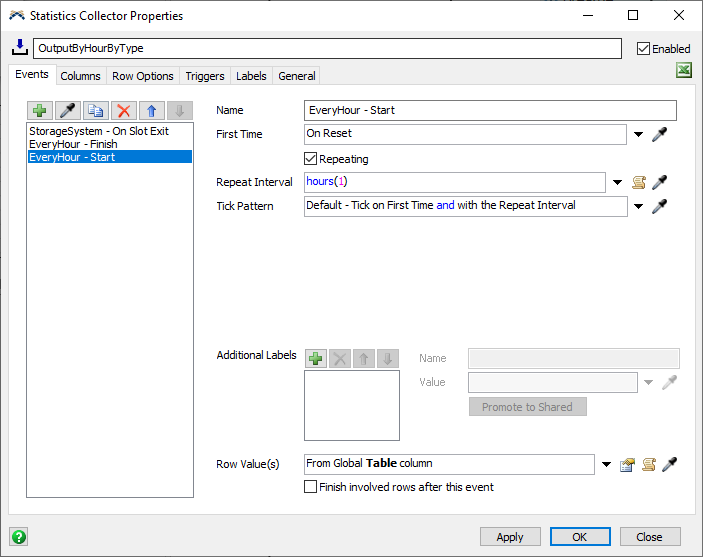This screenshot has width=703, height=557.
Task: Click the Close button
Action: tap(650, 536)
